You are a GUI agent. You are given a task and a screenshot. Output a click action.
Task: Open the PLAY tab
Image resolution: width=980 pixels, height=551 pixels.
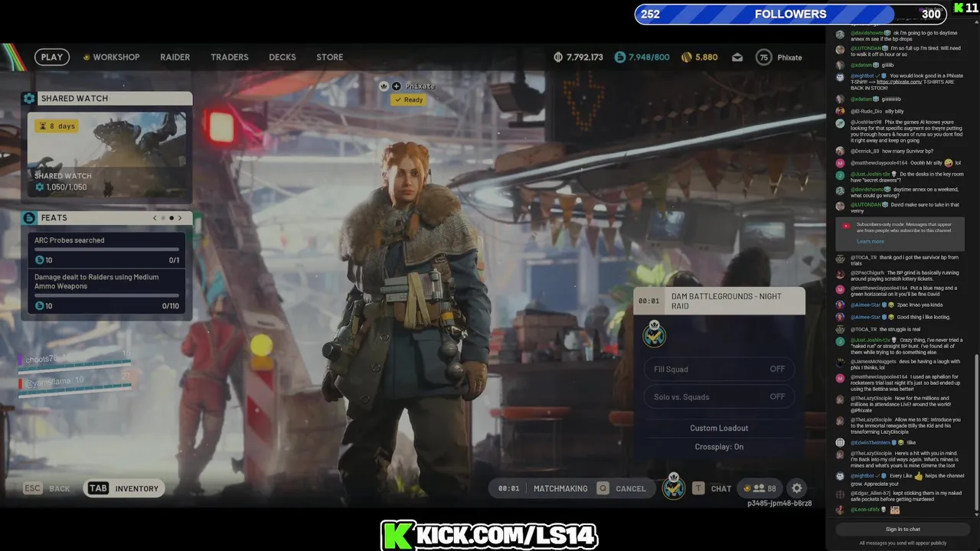coord(52,57)
